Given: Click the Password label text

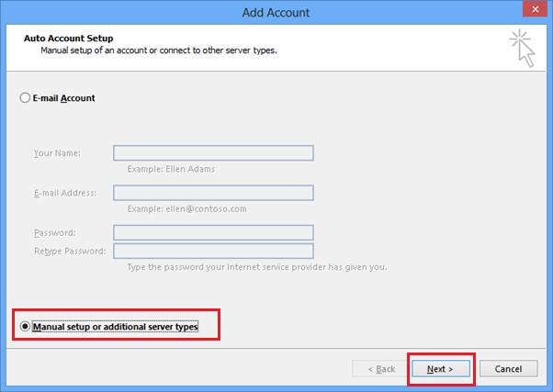Looking at the screenshot, I should pos(54,233).
